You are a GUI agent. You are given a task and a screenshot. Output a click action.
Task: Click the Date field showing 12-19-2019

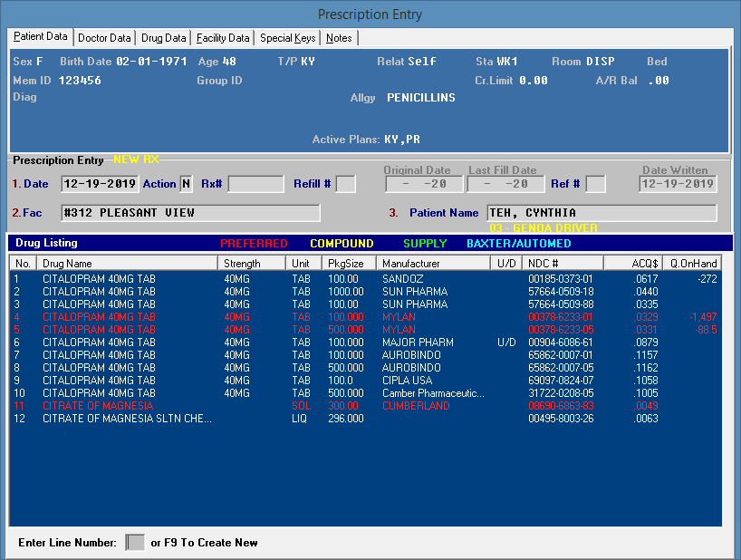point(100,184)
